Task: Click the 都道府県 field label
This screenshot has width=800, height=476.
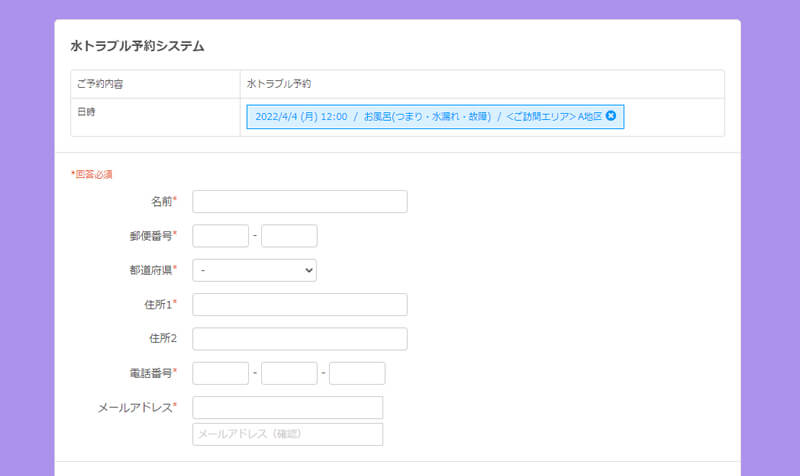Action: (150, 270)
